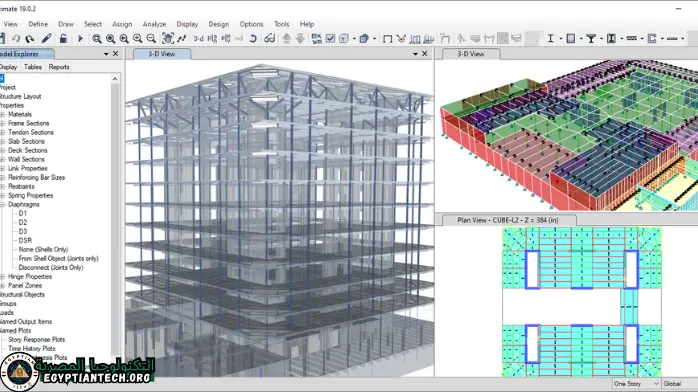Screen dimensions: 698x392
Task: Select diaphragm D1 in the tree
Action: [23, 213]
